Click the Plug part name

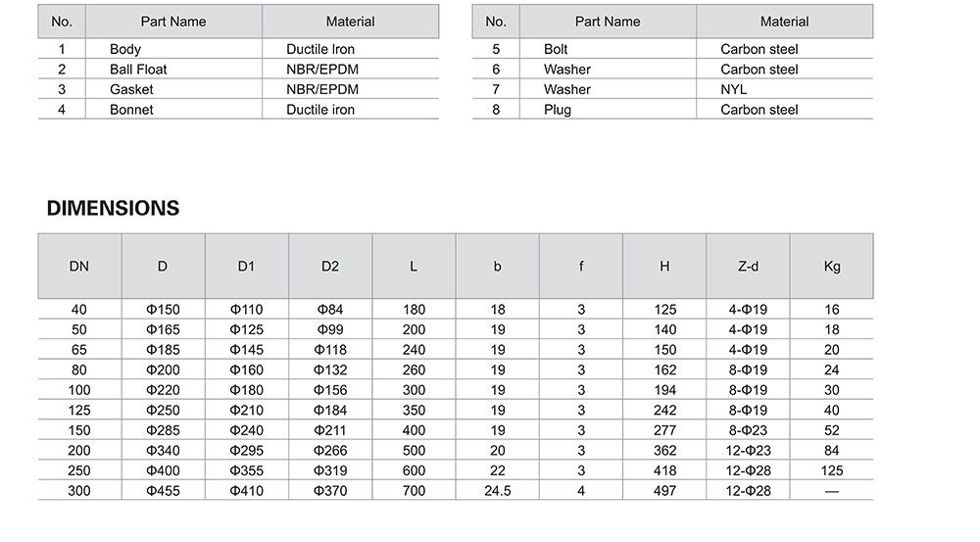click(x=558, y=110)
